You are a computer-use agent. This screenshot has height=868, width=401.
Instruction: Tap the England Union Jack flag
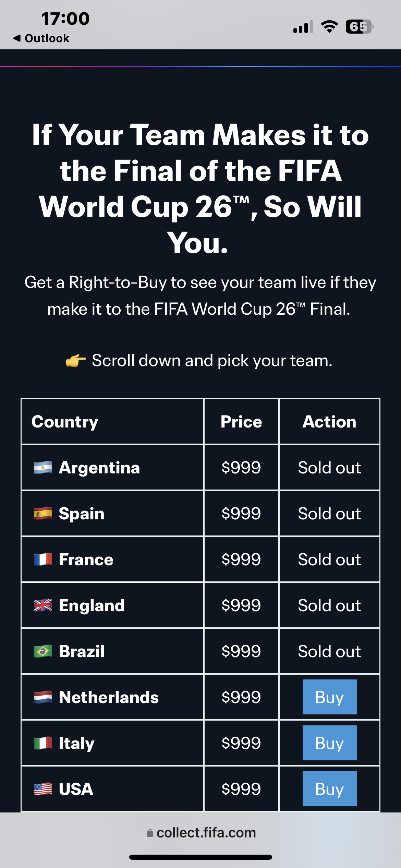43,605
